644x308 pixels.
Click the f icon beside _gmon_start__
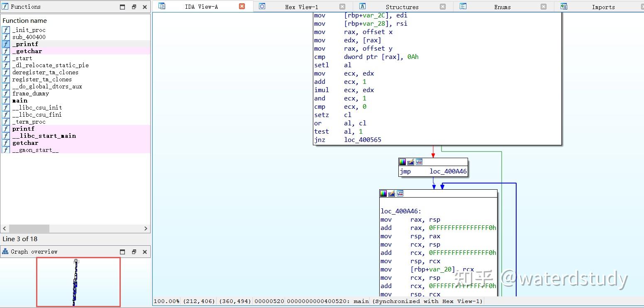click(5, 150)
